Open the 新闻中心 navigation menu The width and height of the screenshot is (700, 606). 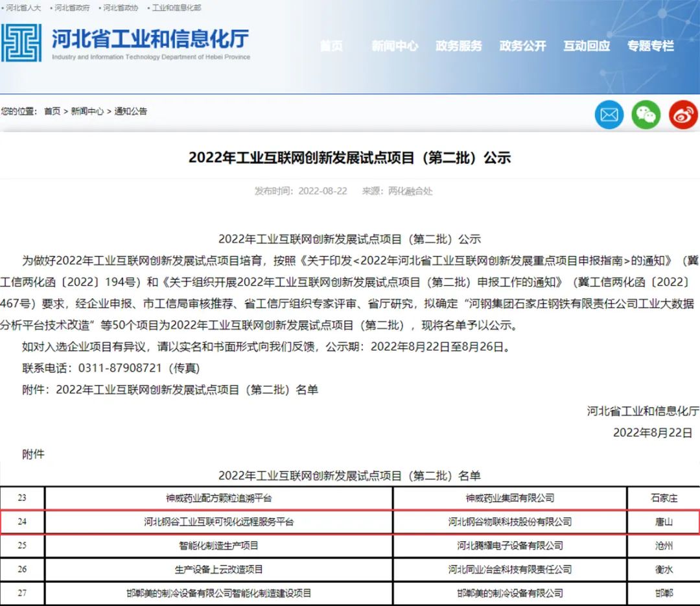[395, 46]
